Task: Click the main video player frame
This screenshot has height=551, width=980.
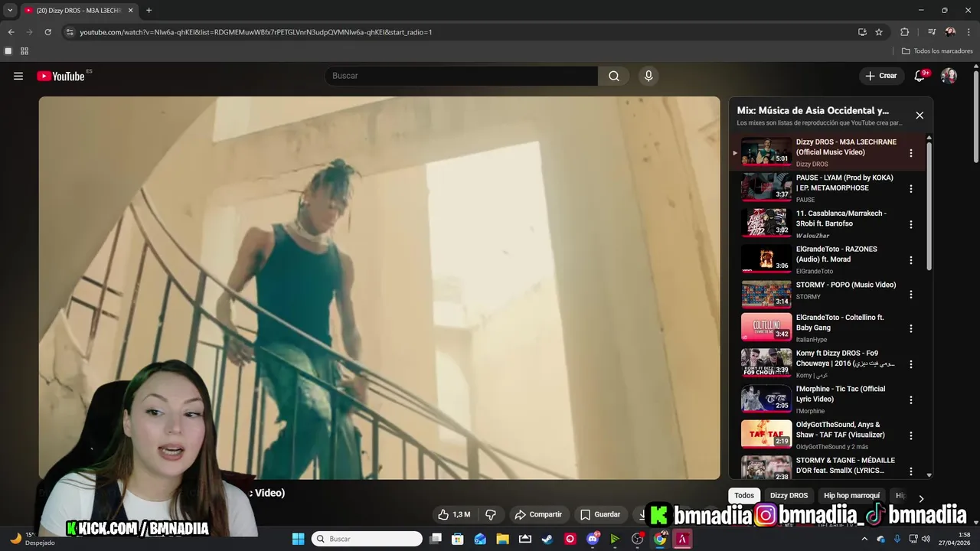Action: click(x=379, y=288)
